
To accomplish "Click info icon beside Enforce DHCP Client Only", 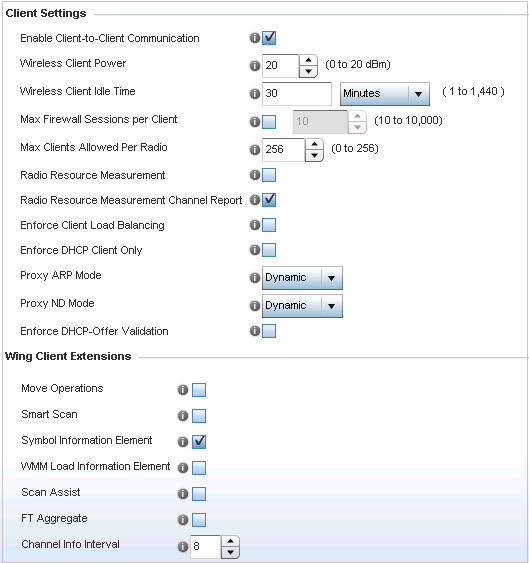I will tap(255, 250).
